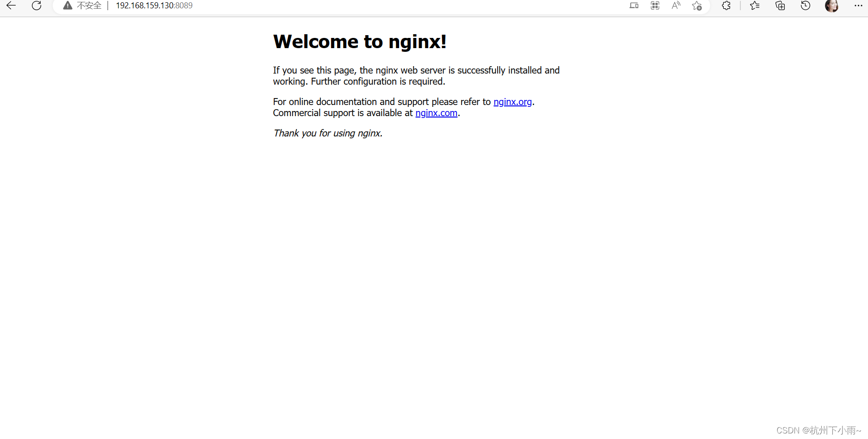Open the Extensions puzzle icon
Image resolution: width=868 pixels, height=439 pixels.
tap(726, 6)
